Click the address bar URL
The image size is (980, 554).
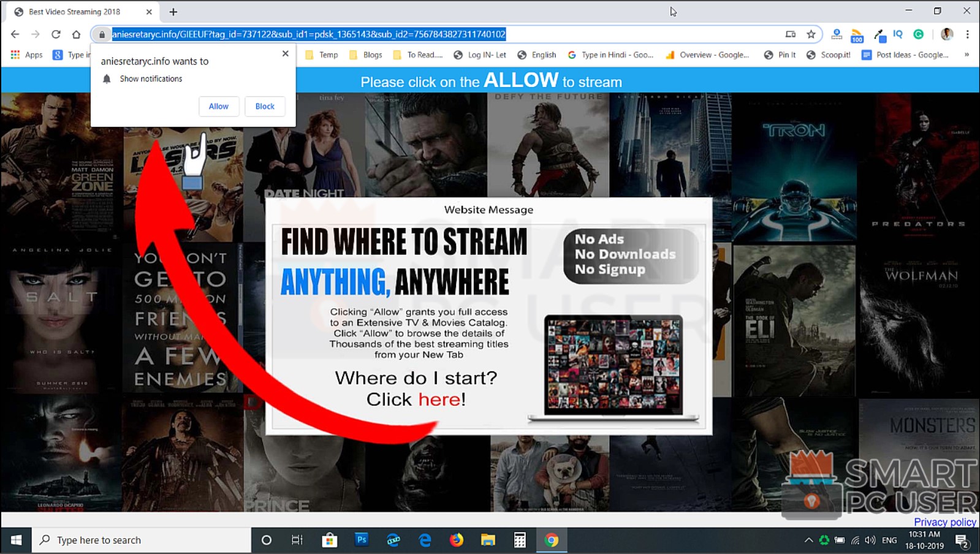pyautogui.click(x=308, y=34)
